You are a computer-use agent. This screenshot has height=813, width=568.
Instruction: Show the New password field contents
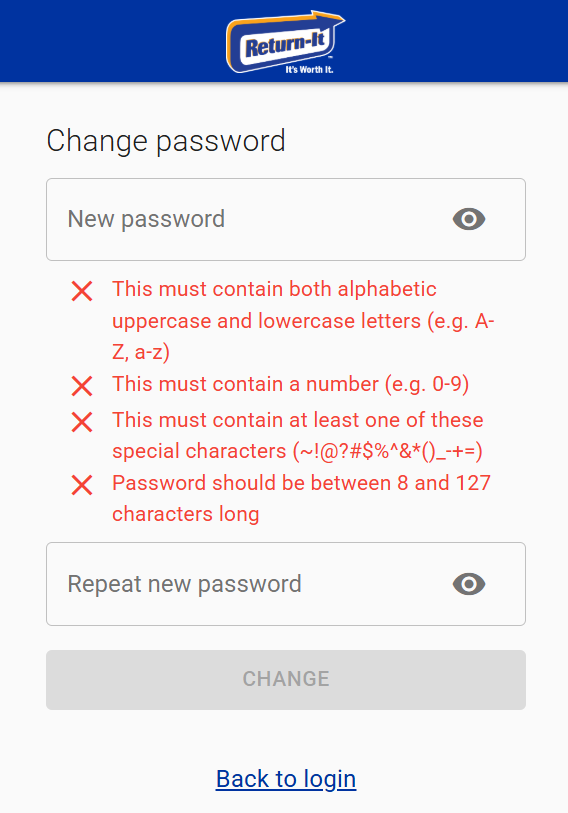click(469, 219)
